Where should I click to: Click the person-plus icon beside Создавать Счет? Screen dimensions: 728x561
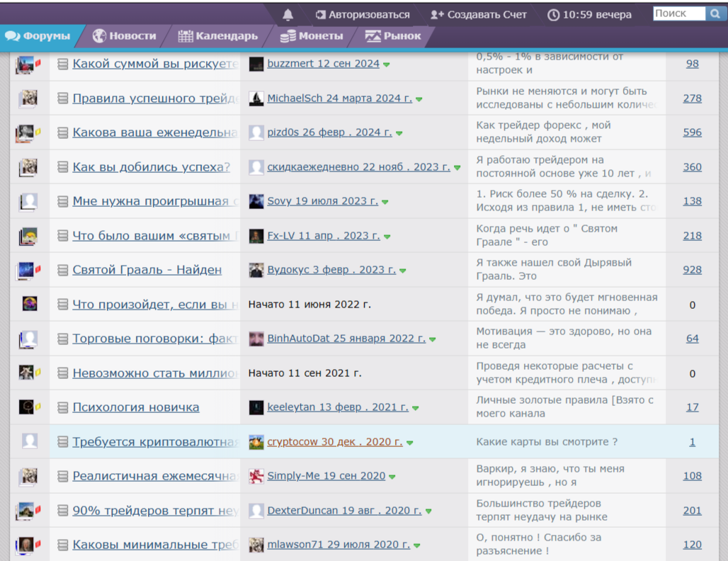(437, 15)
